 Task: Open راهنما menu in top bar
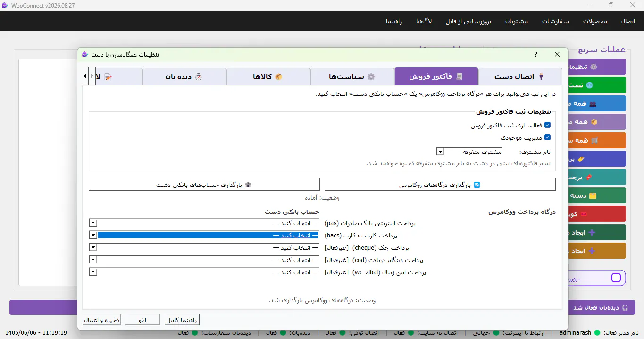pyautogui.click(x=393, y=21)
